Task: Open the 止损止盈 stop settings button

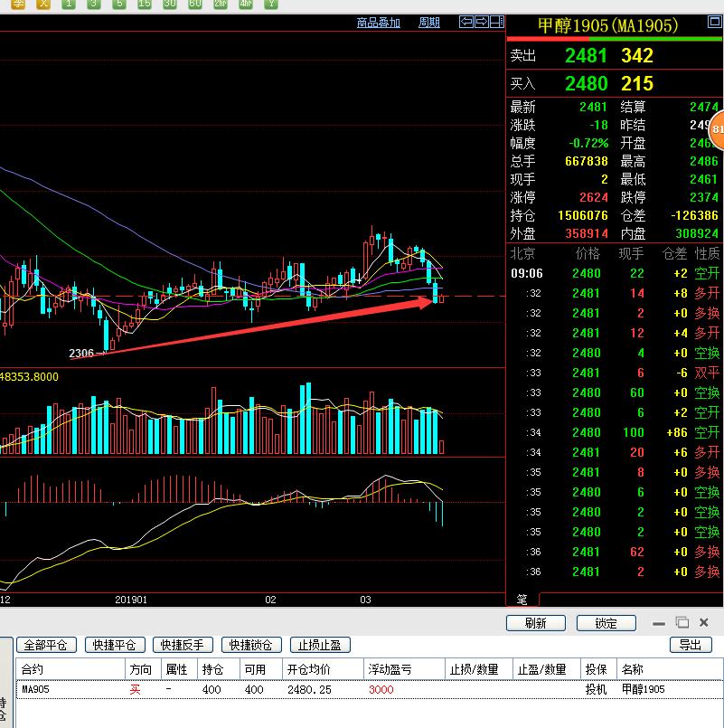Action: pyautogui.click(x=320, y=645)
